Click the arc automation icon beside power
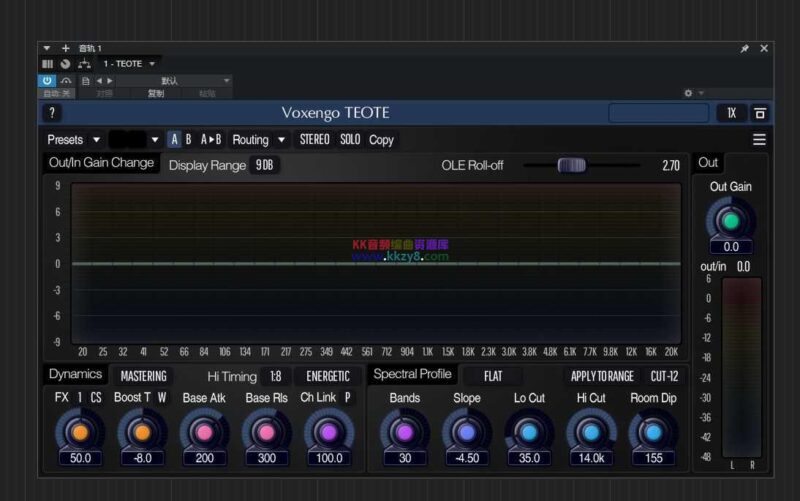800x501 pixels. pos(66,81)
